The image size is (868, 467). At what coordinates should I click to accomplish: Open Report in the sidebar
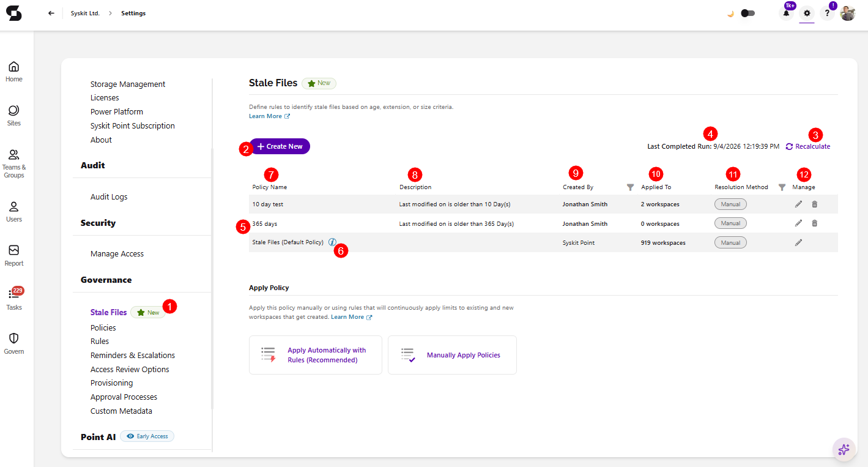pos(13,256)
